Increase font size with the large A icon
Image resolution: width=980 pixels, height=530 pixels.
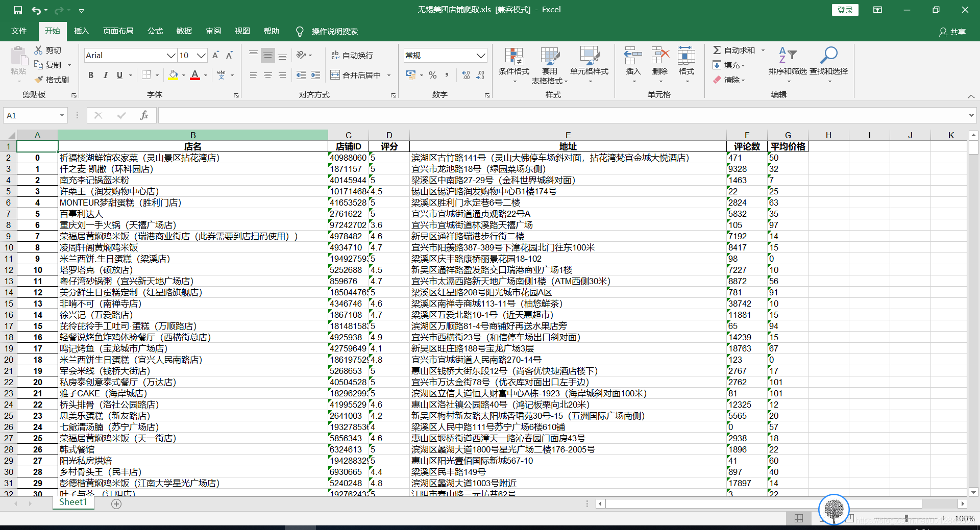tap(215, 55)
